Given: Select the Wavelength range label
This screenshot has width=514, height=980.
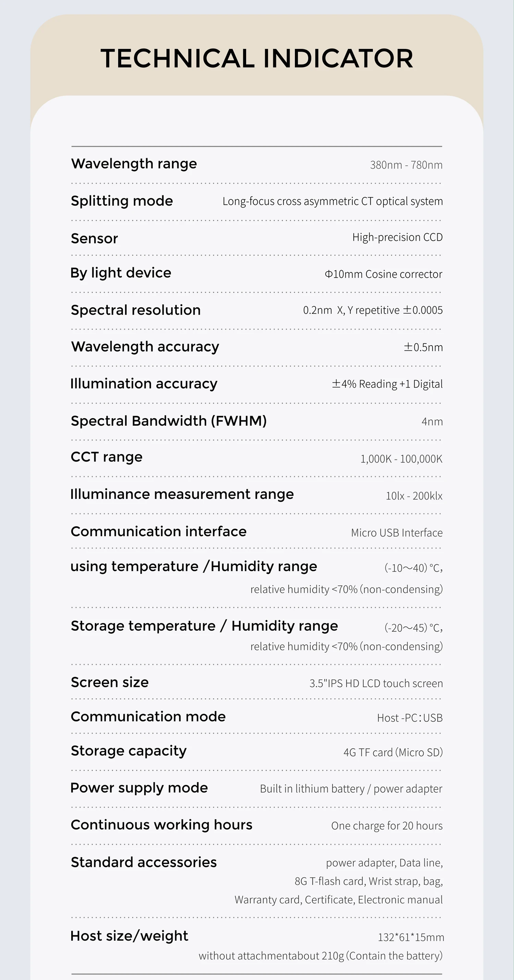Looking at the screenshot, I should [134, 164].
